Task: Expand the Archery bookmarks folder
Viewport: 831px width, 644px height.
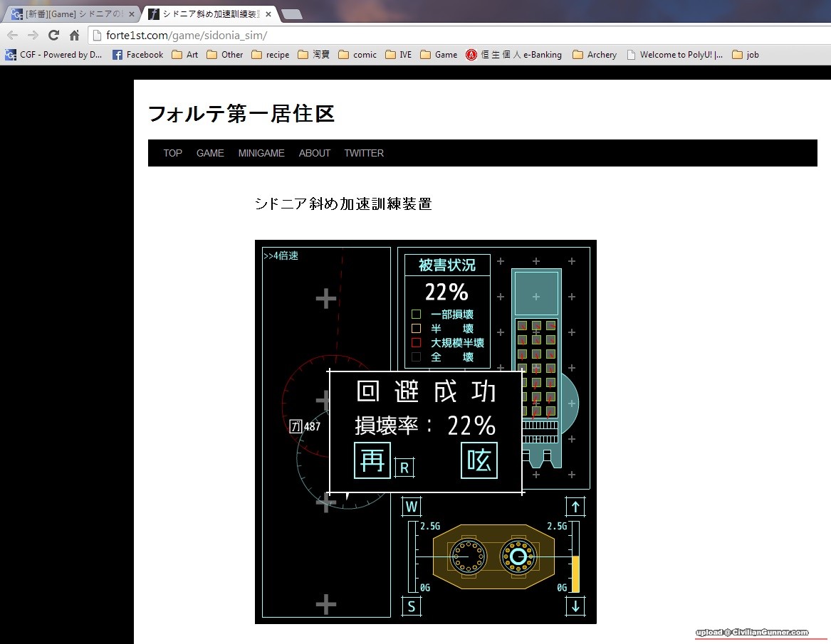Action: click(x=594, y=55)
